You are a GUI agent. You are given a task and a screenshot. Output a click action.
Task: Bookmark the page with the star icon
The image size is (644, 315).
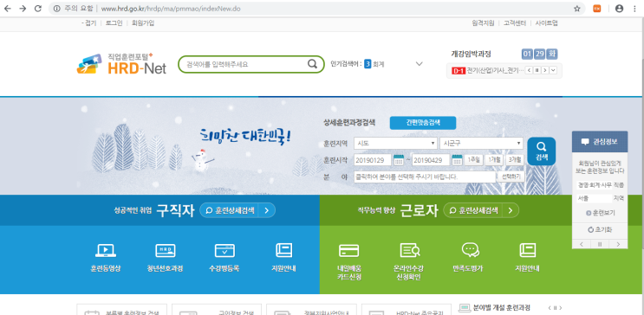[x=576, y=9]
